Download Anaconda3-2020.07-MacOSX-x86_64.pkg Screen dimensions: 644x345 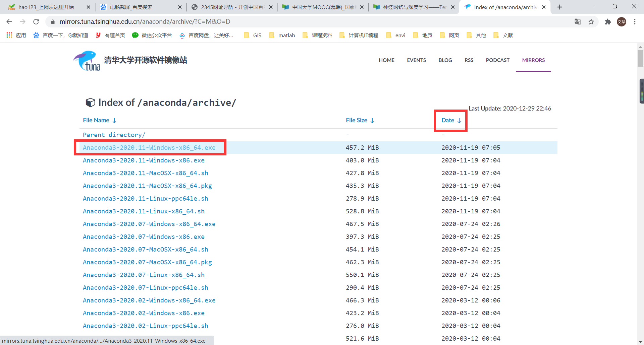click(x=147, y=262)
